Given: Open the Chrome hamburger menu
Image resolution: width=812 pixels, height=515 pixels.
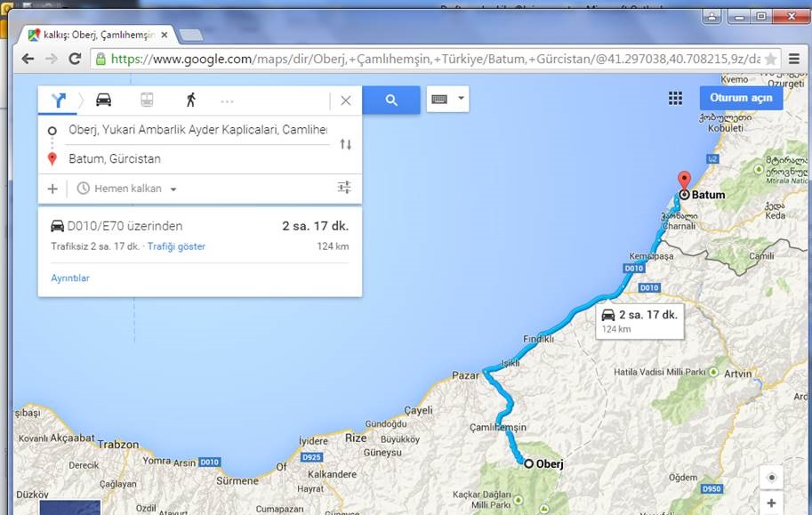Looking at the screenshot, I should click(794, 59).
